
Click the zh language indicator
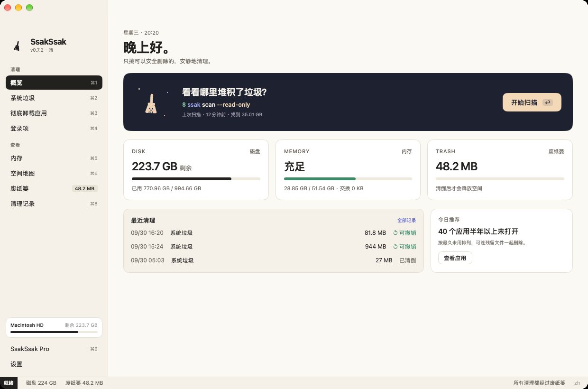(x=577, y=383)
